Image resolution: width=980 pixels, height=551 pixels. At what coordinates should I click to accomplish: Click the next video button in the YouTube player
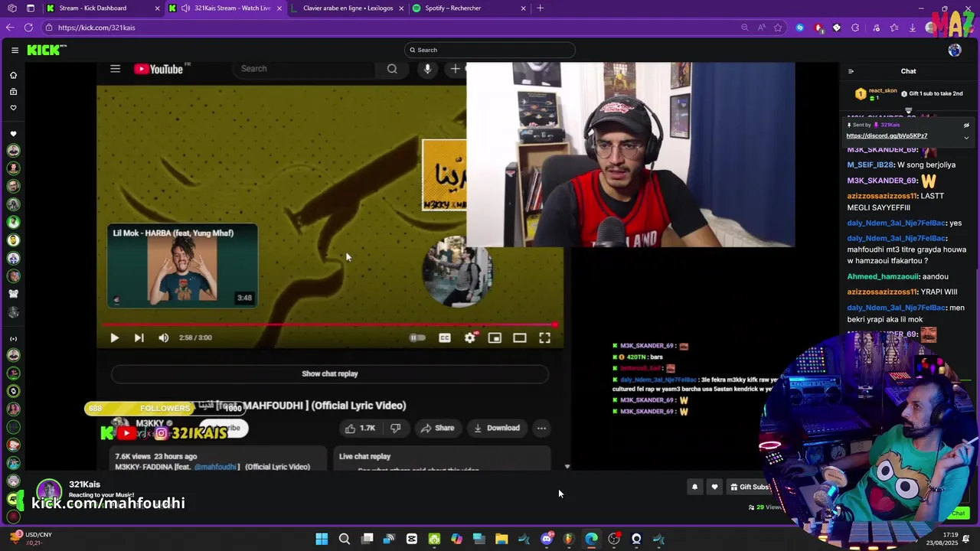139,337
